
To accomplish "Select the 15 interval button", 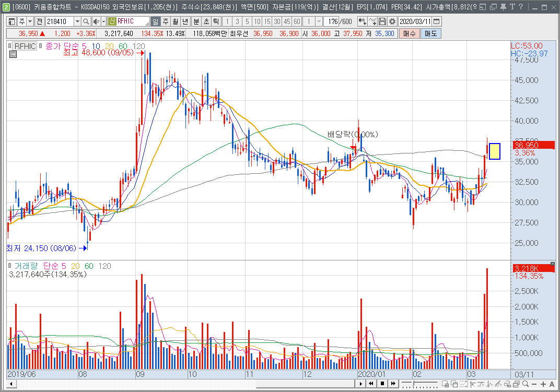I will pyautogui.click(x=267, y=22).
